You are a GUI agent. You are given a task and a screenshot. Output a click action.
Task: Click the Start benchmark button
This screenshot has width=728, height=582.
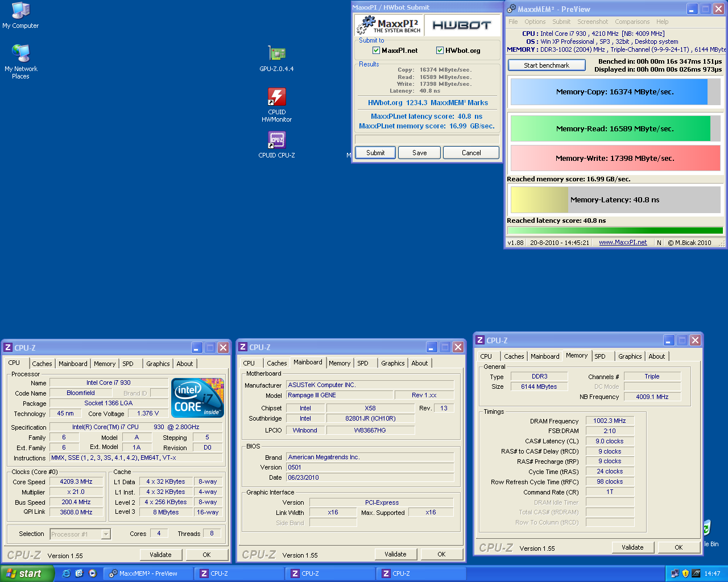(547, 65)
